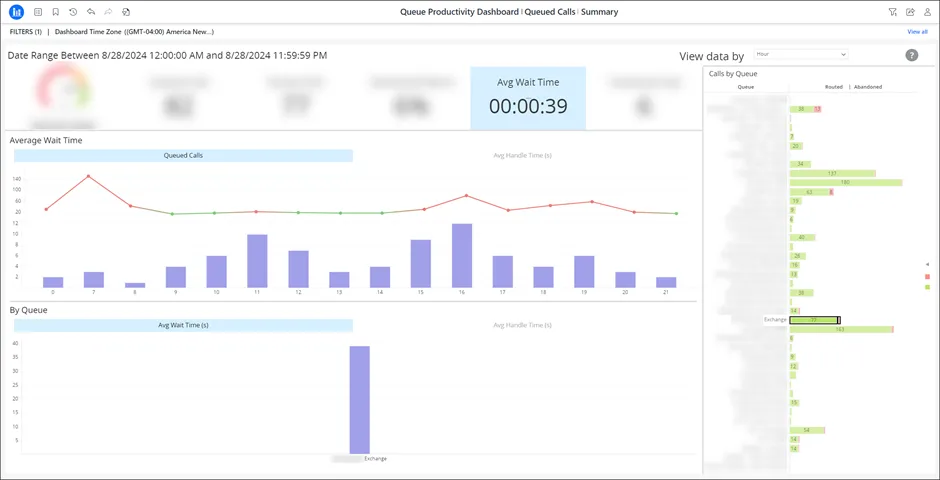This screenshot has width=940, height=480.
Task: Click the 180 routed calls bar
Action: pyautogui.click(x=846, y=182)
